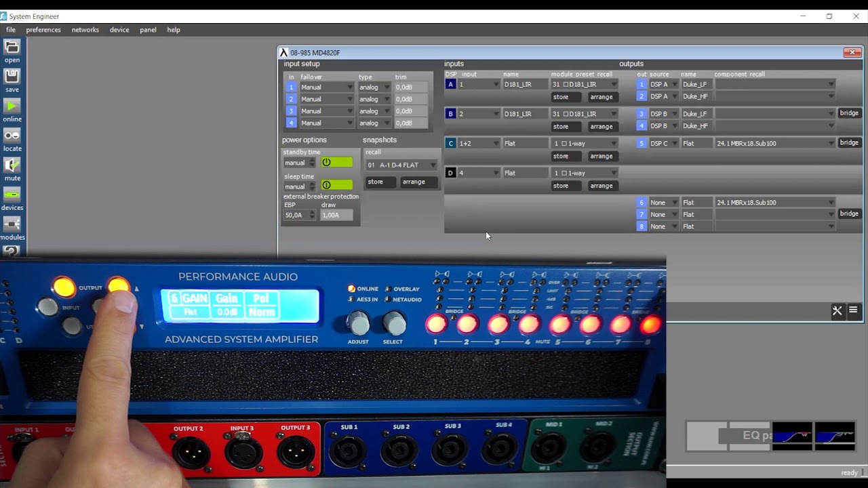
Task: Open output 5 component recall dropdown
Action: click(x=775, y=144)
